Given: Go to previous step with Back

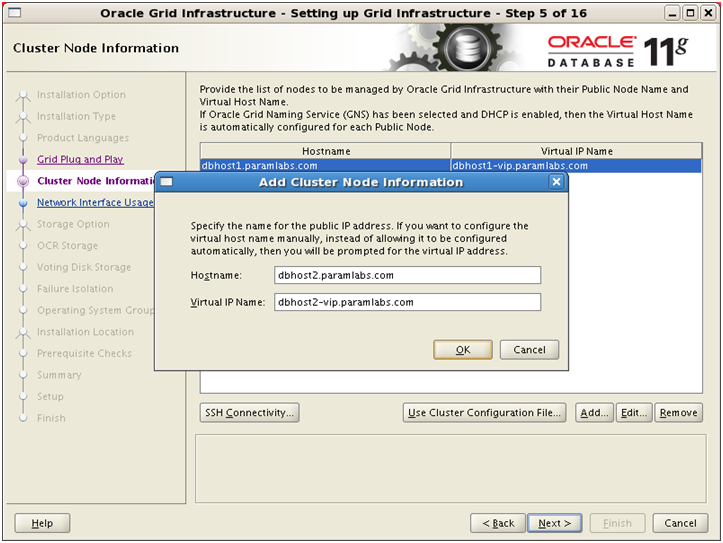Looking at the screenshot, I should [498, 523].
